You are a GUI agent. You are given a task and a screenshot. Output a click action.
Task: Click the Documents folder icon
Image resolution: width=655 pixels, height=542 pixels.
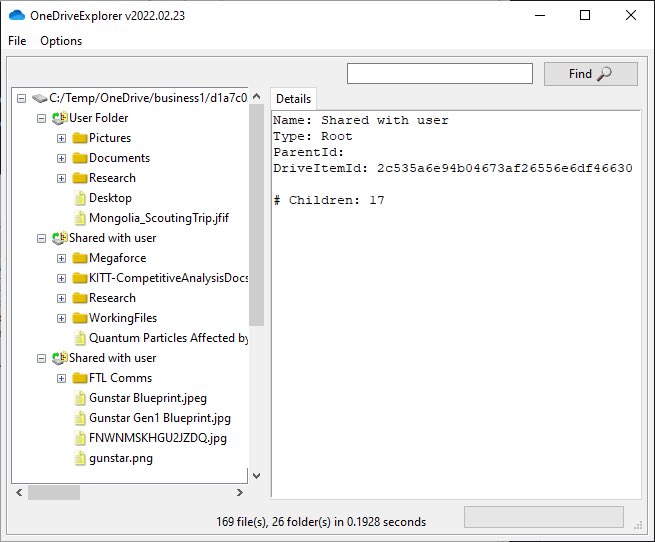tap(79, 158)
